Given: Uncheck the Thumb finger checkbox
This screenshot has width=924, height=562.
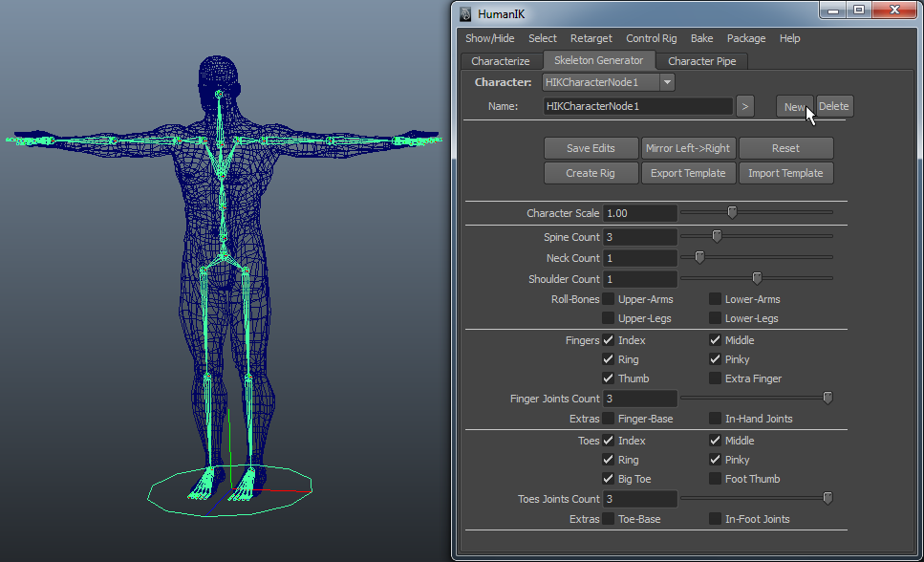Looking at the screenshot, I should [609, 378].
